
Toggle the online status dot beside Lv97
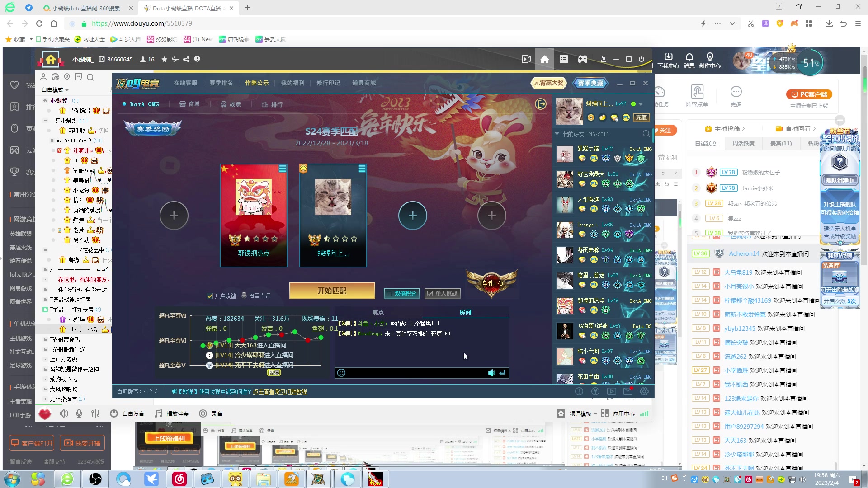pos(633,104)
